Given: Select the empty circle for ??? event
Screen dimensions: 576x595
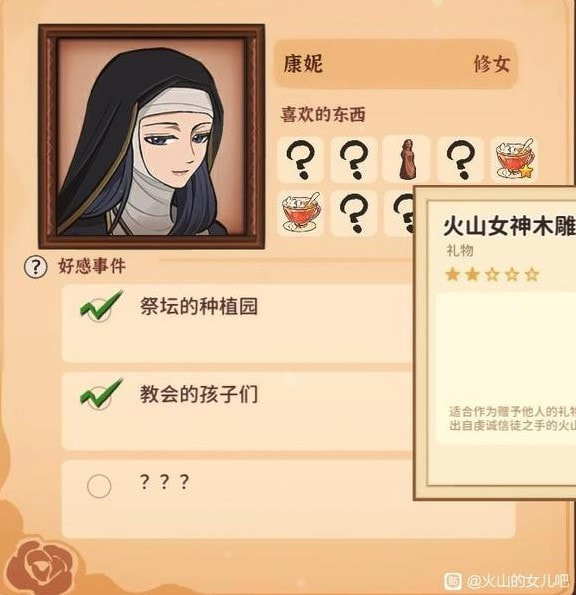Looking at the screenshot, I should 99,486.
